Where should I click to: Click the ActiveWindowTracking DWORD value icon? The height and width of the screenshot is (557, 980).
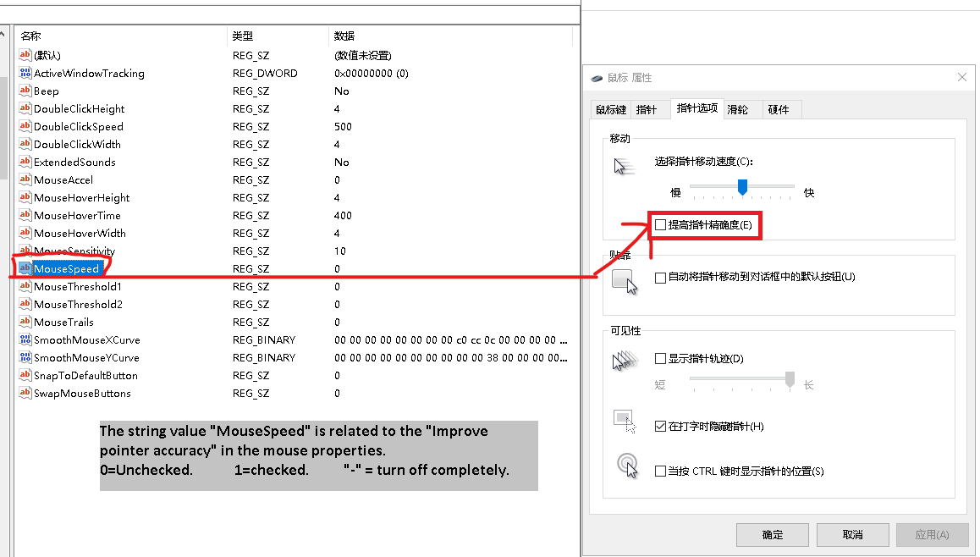point(25,74)
